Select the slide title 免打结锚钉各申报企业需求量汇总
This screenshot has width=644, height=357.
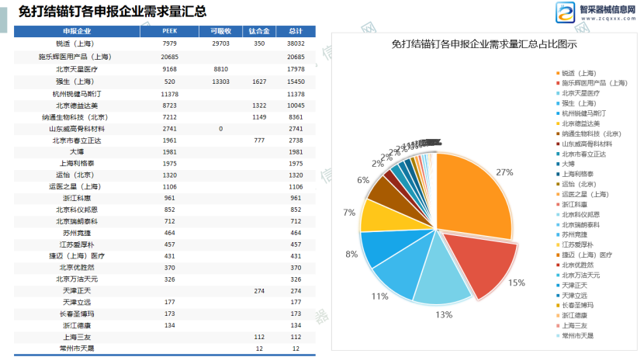[x=113, y=12]
